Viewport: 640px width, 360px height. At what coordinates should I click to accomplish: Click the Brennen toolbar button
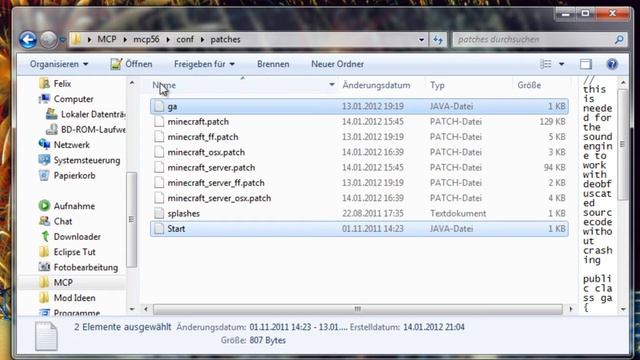tap(273, 64)
